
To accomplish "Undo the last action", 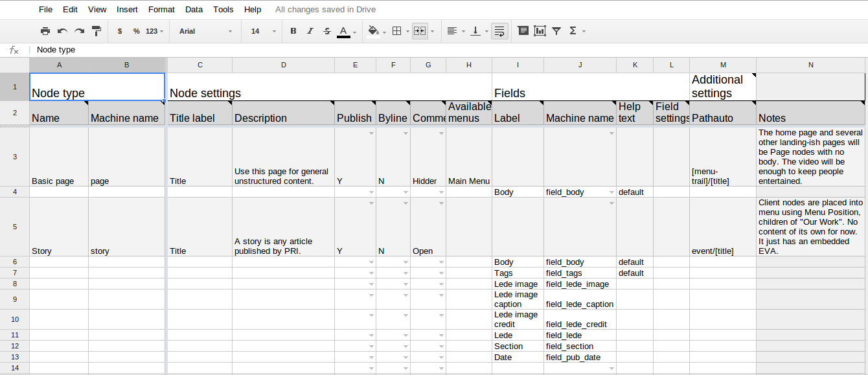I will (62, 31).
